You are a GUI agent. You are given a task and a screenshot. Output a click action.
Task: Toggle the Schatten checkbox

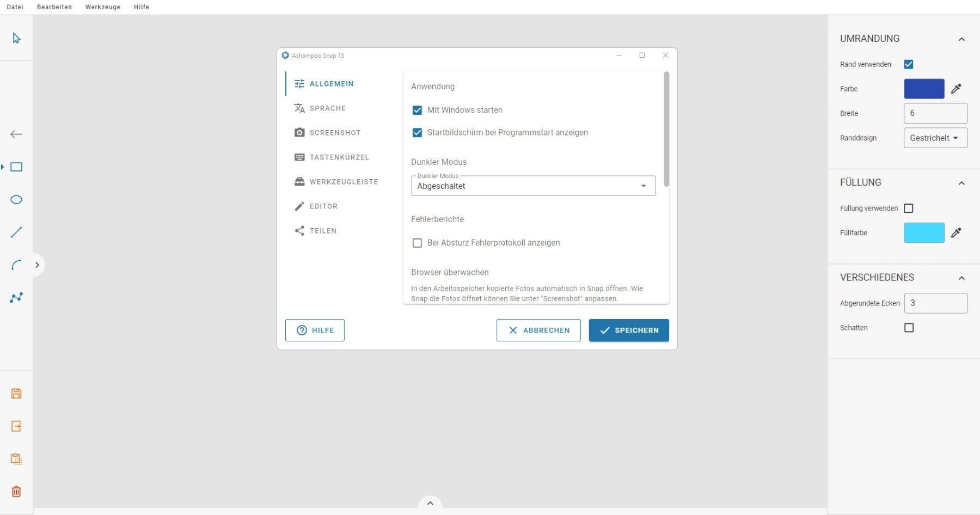(909, 328)
